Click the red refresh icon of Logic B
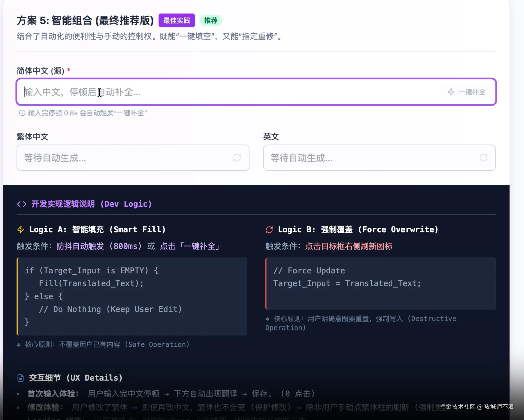Screen dimensions: 524x420 (269, 230)
